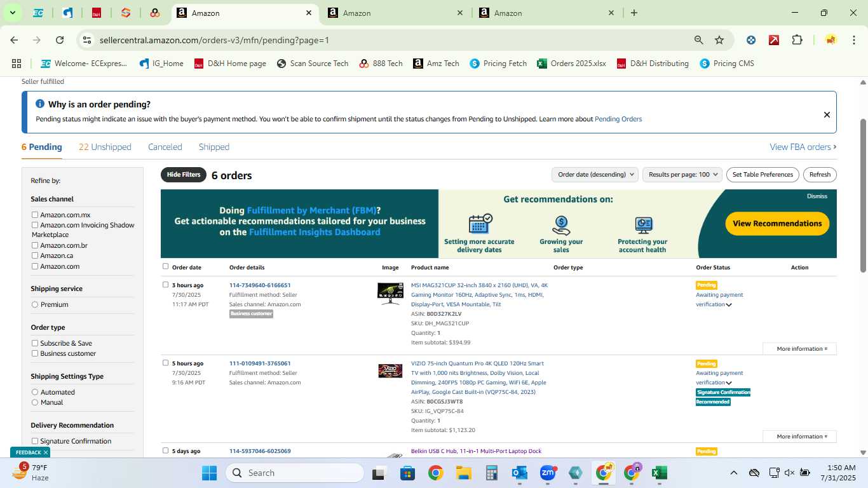
Task: Open the Pending Orders learn-more link
Action: (618, 119)
